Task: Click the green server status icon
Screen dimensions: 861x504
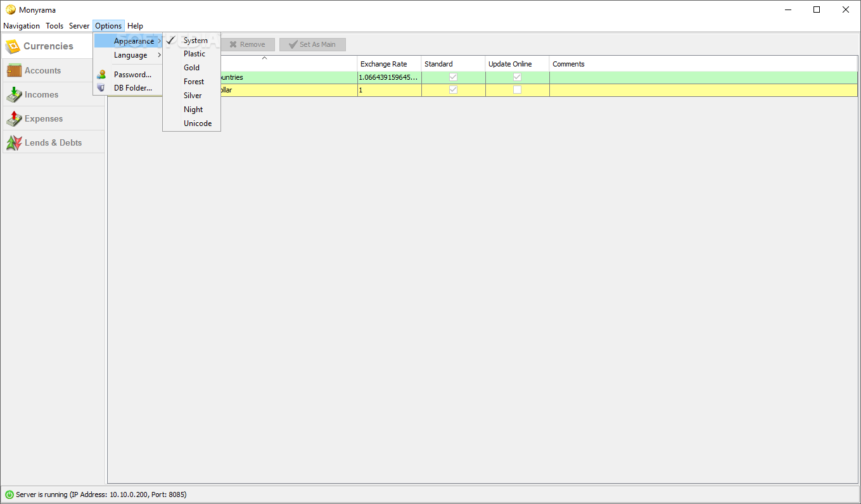Action: click(10, 495)
